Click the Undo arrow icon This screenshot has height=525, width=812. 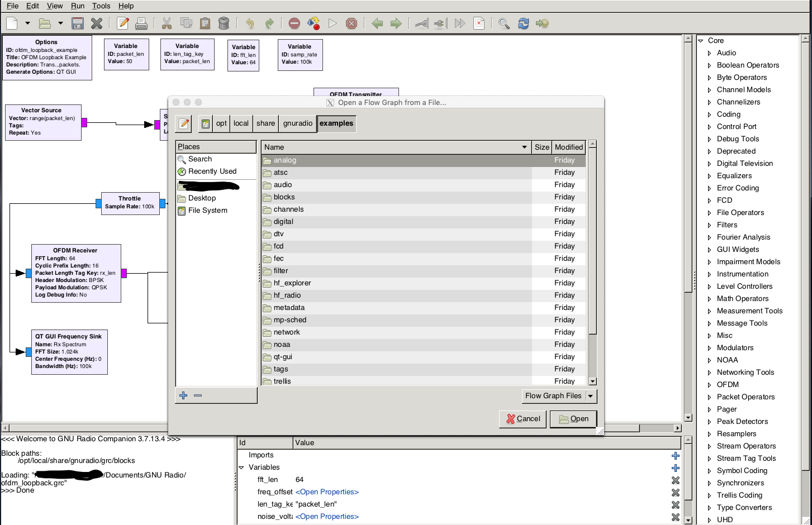250,23
